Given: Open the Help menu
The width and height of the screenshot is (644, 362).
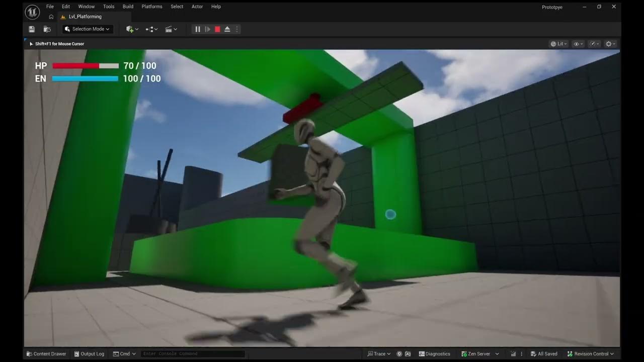Looking at the screenshot, I should pyautogui.click(x=216, y=7).
